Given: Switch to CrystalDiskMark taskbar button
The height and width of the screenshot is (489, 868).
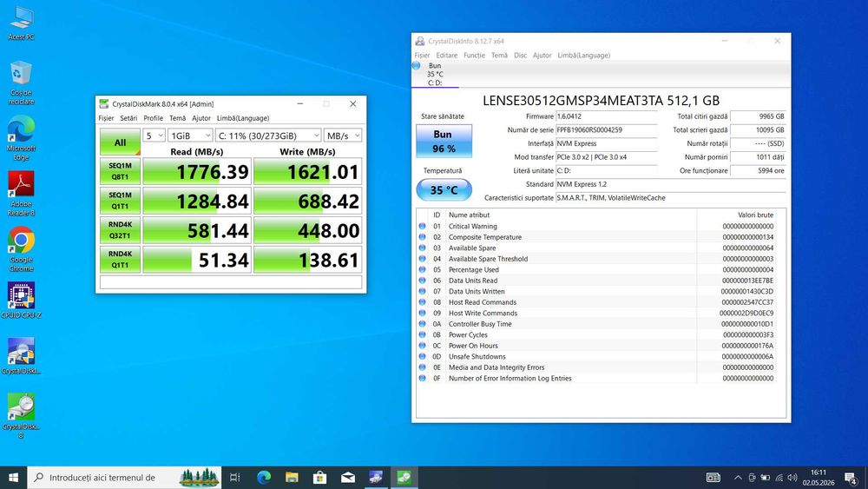Looking at the screenshot, I should point(404,478).
